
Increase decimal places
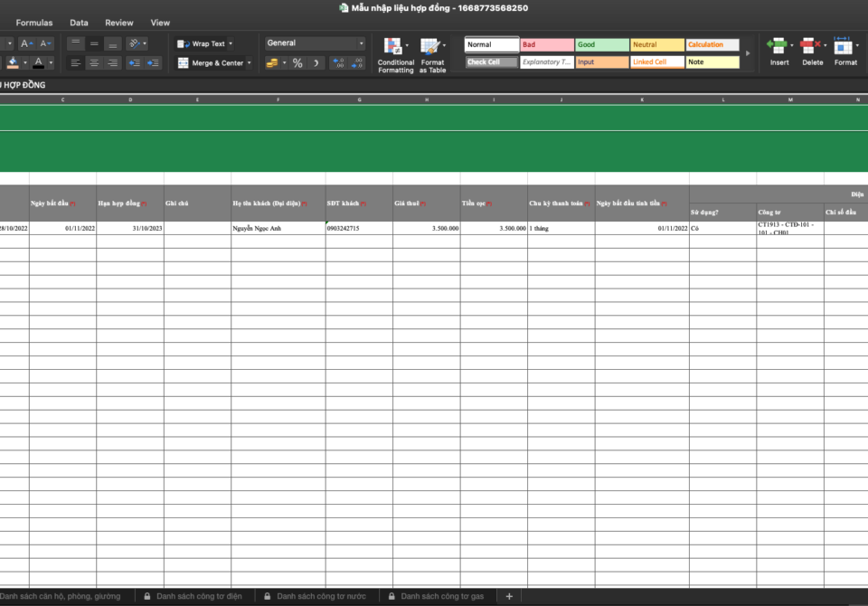[x=339, y=63]
